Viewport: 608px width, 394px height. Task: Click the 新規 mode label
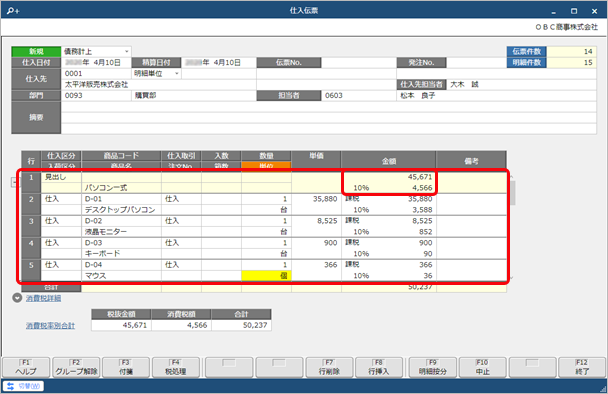coord(36,51)
